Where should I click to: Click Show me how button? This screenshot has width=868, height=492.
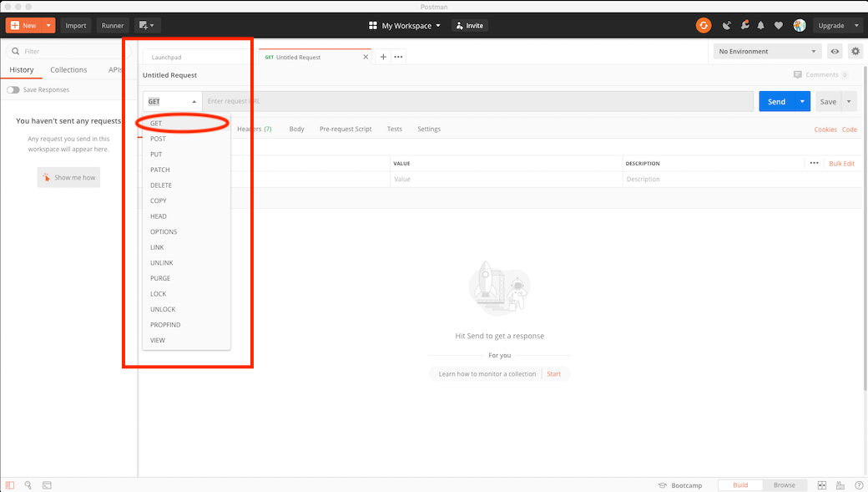68,177
